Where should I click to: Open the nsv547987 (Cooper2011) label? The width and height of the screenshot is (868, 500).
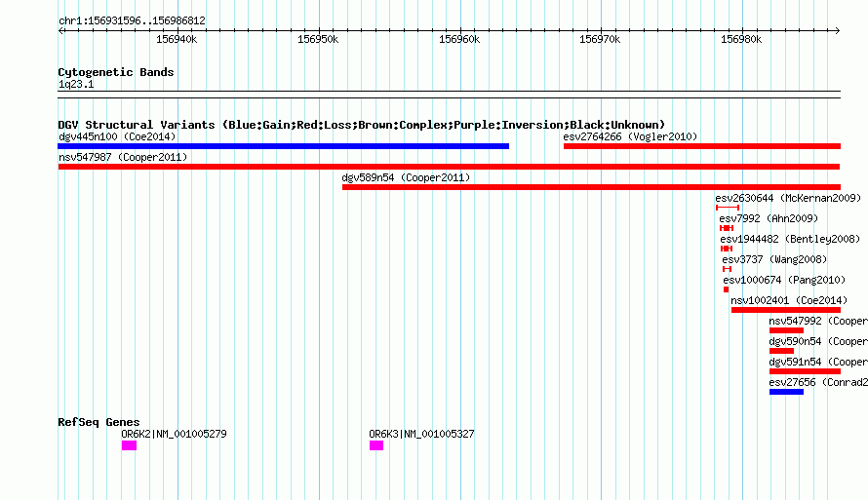(x=123, y=157)
